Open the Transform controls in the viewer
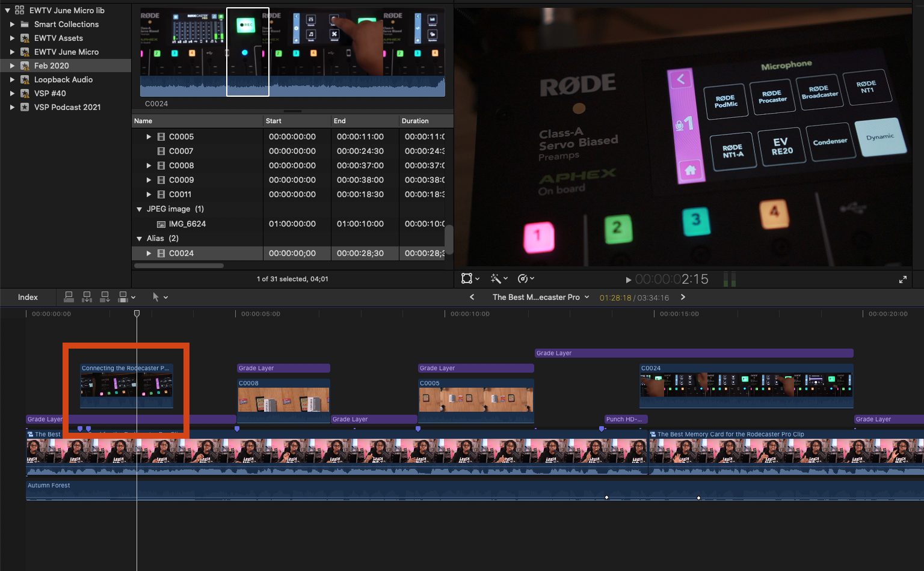This screenshot has height=571, width=924. tap(467, 278)
